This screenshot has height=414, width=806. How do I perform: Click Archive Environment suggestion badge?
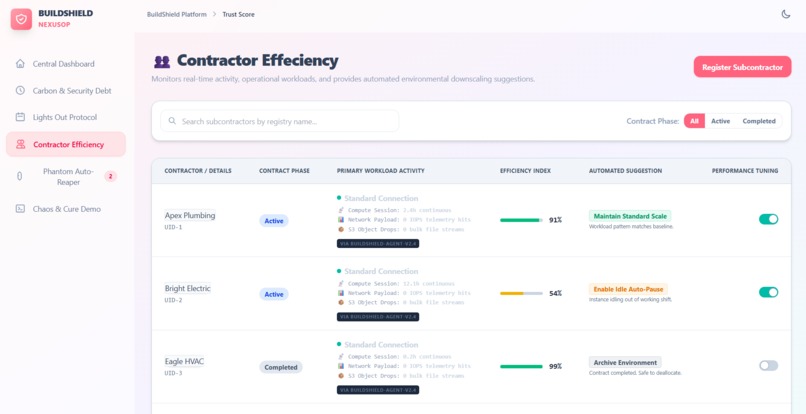tap(625, 363)
